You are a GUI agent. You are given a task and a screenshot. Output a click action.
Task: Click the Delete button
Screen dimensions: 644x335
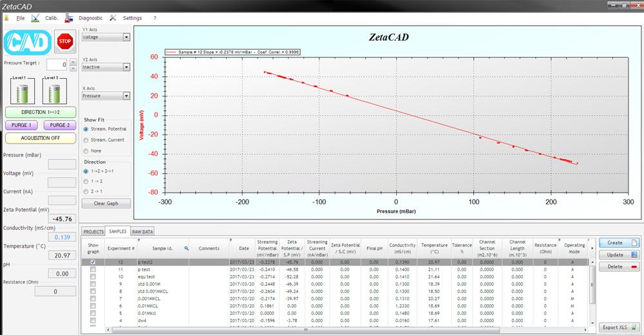tap(619, 266)
